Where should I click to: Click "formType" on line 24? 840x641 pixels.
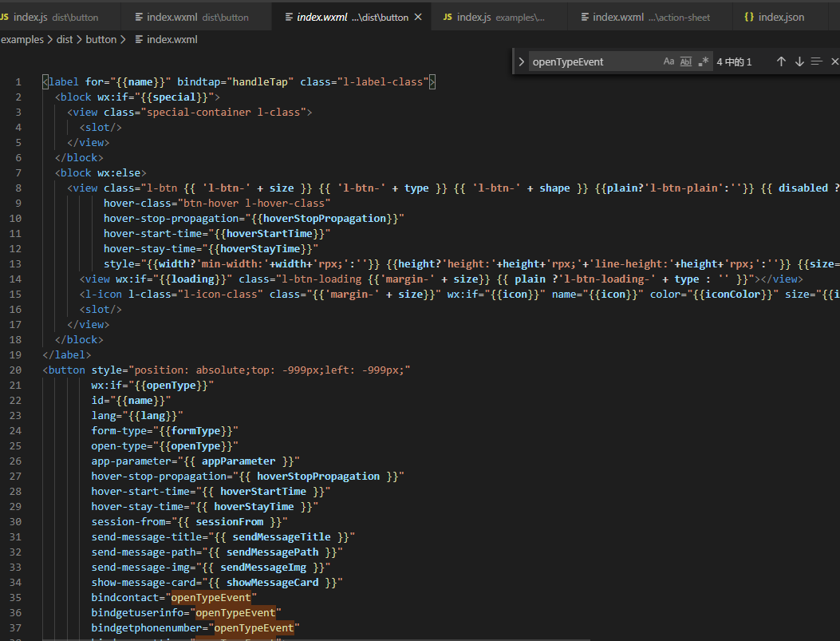(195, 430)
